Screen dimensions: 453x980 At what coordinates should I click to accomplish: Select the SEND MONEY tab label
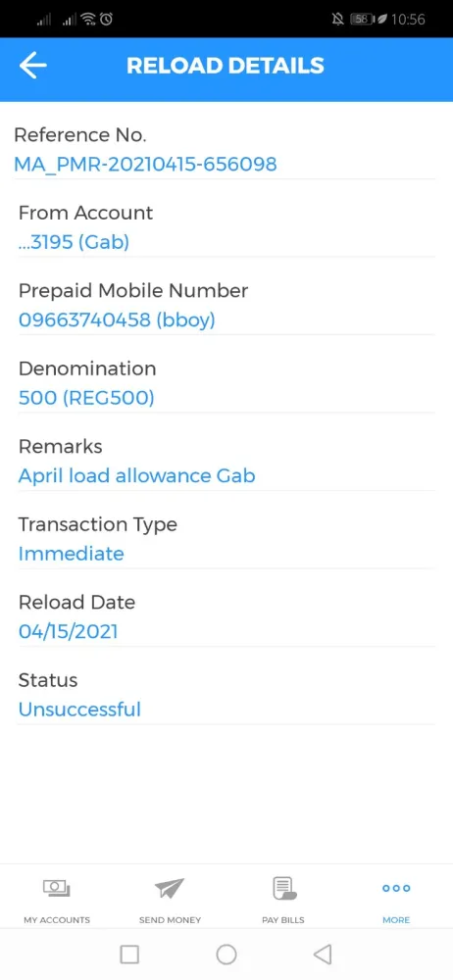click(x=171, y=920)
